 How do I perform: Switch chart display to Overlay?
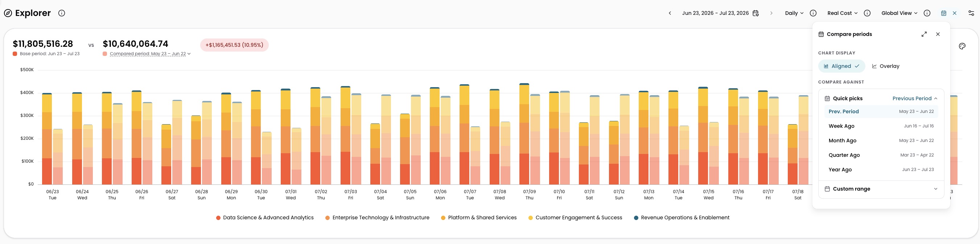886,66
